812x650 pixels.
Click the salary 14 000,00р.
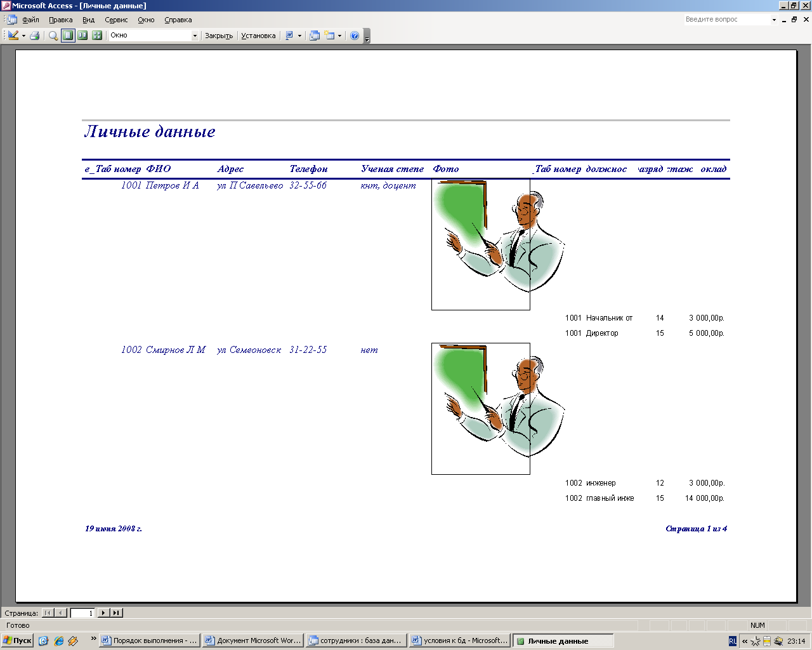(x=704, y=498)
